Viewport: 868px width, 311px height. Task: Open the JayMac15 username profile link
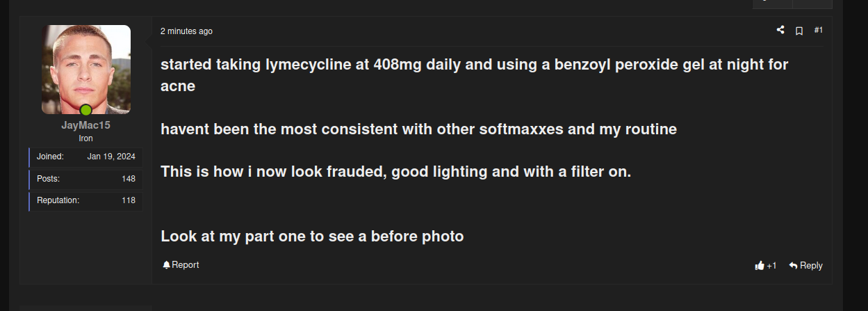click(85, 125)
